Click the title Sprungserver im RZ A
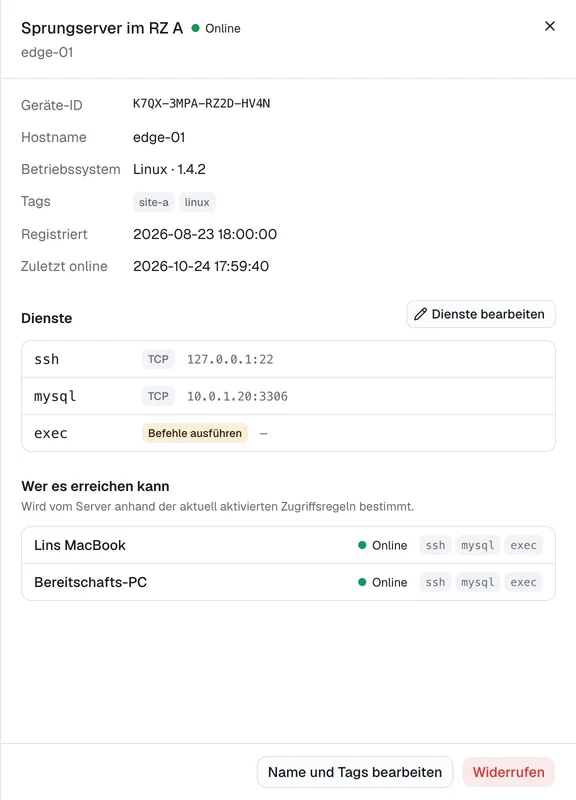Screen dimensions: 576x800 (102, 28)
